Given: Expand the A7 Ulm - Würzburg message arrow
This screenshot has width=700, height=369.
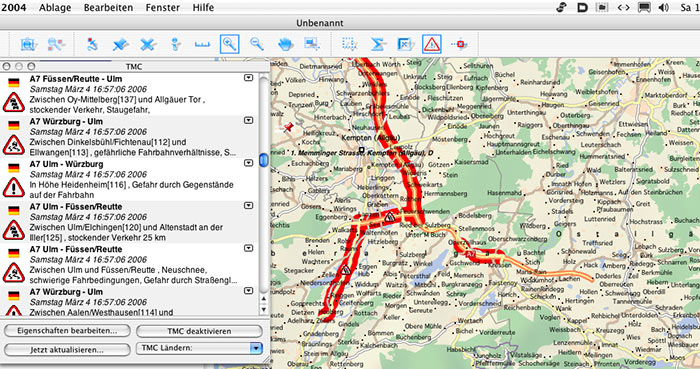Looking at the screenshot, I should 248,163.
